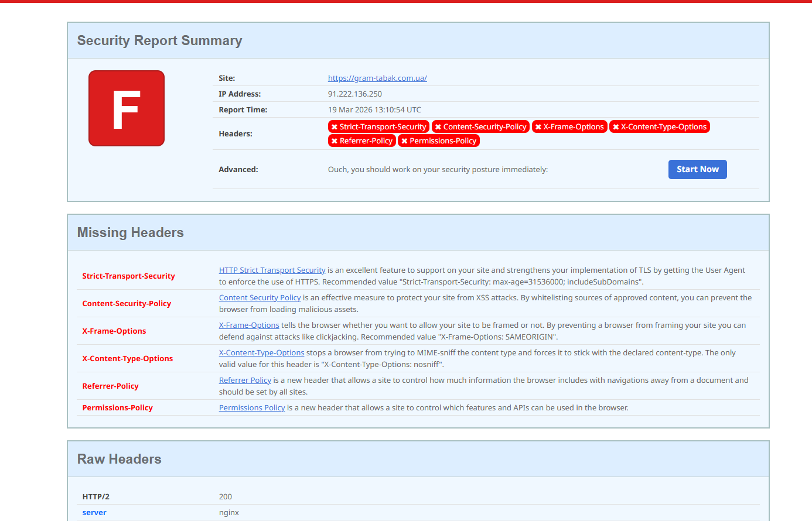The width and height of the screenshot is (812, 521).
Task: Select the Permissions-Policy header badge
Action: [x=439, y=140]
